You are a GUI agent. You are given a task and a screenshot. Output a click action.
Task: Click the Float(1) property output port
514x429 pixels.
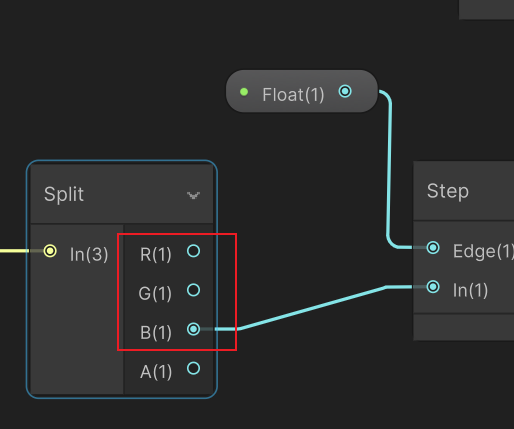point(345,91)
